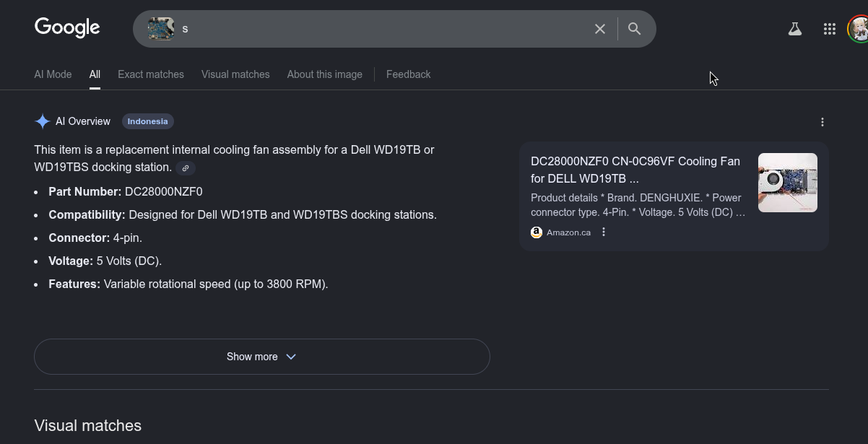Select the Indonesia region badge
This screenshot has width=868, height=444.
(148, 121)
